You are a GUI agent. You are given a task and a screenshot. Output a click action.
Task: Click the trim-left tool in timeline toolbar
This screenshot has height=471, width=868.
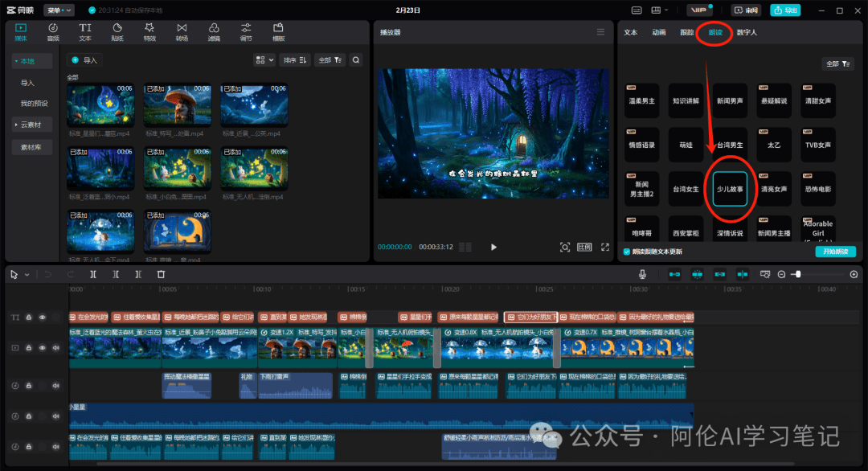pyautogui.click(x=116, y=275)
